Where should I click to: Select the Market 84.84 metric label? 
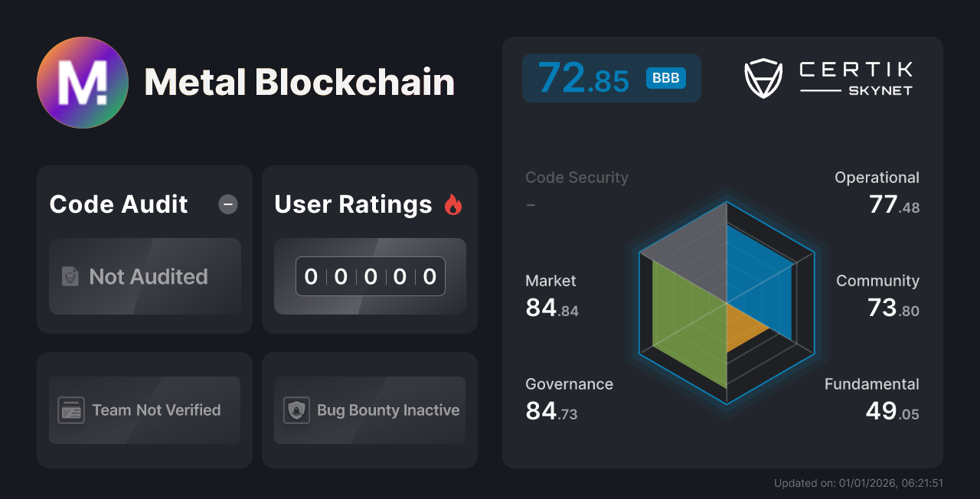(550, 295)
